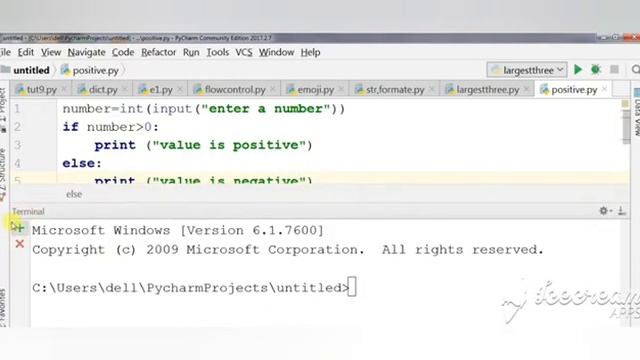The height and width of the screenshot is (360, 640).
Task: Close the tut9.py tab
Action: coord(64,89)
